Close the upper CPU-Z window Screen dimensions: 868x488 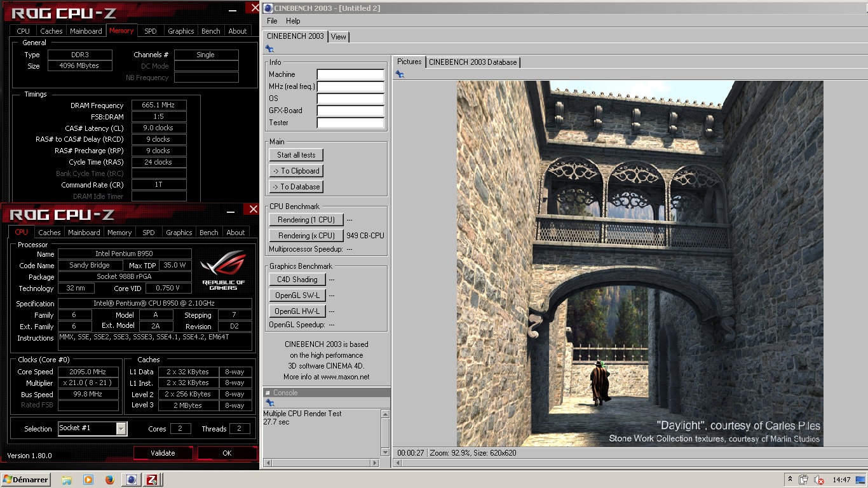tap(255, 8)
